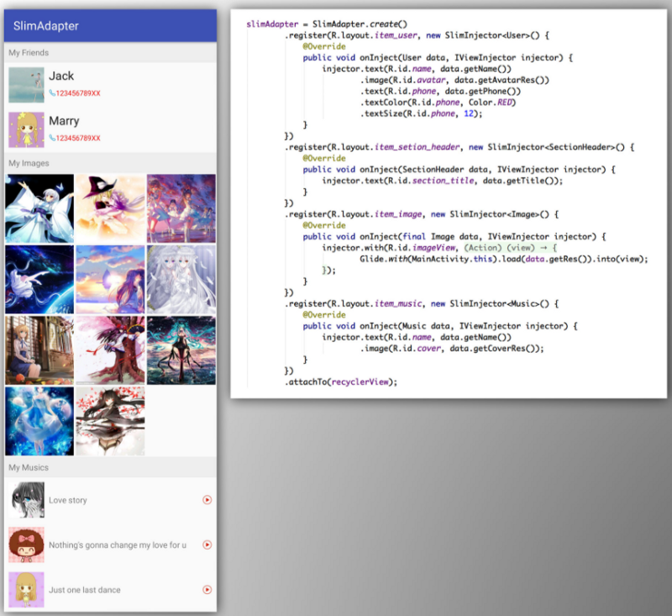Open the white kimono girl image
Image resolution: width=672 pixels, height=616 pixels.
coord(39,208)
